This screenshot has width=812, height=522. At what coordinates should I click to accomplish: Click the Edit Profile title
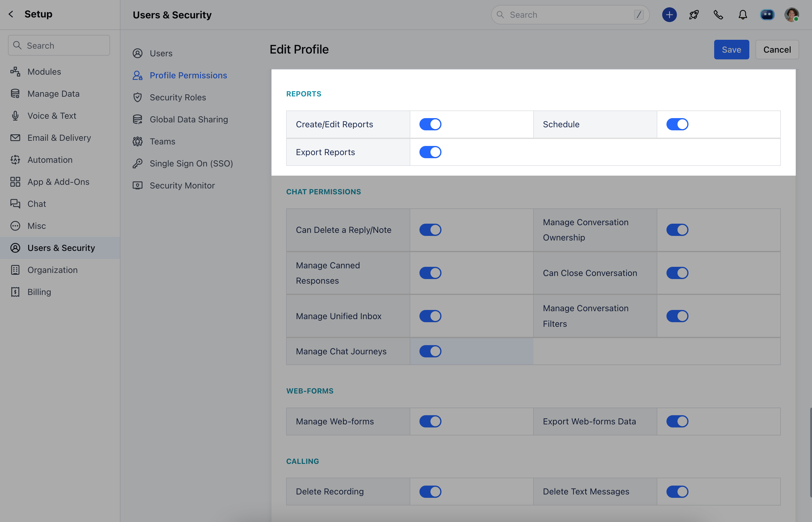pyautogui.click(x=299, y=50)
